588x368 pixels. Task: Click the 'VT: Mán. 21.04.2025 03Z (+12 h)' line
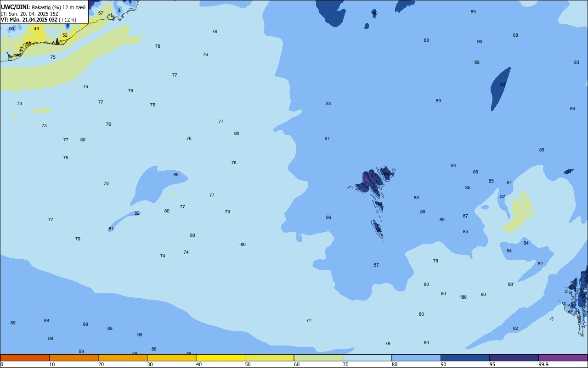39,20
